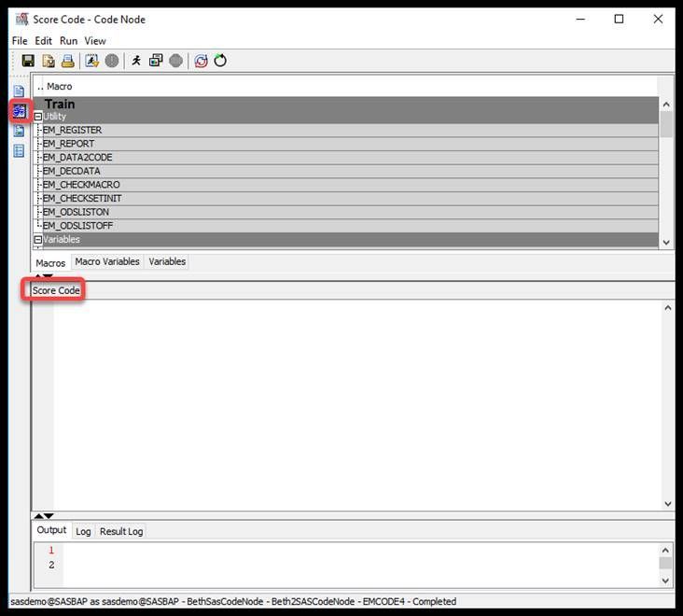Click the grey stop icon beside Run Code

(x=112, y=61)
